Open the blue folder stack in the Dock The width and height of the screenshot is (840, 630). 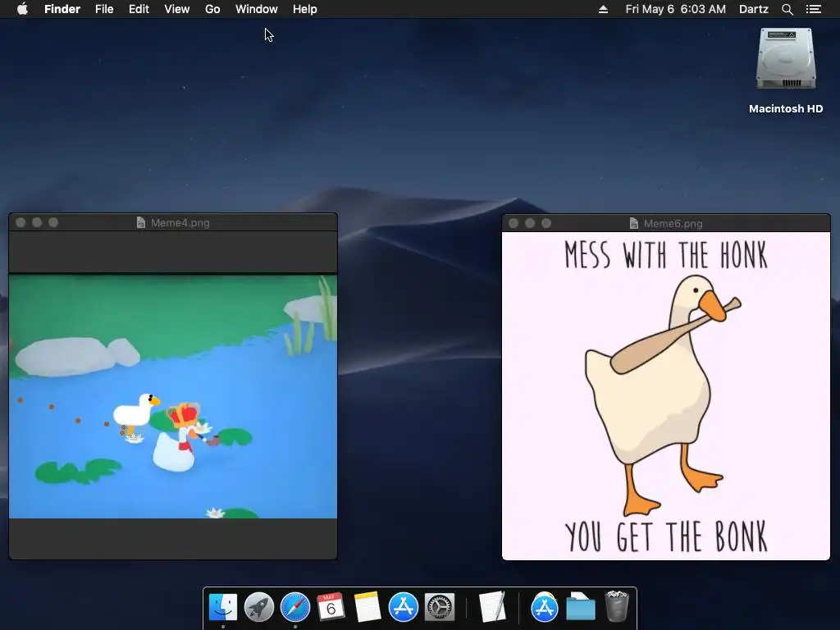coord(581,608)
